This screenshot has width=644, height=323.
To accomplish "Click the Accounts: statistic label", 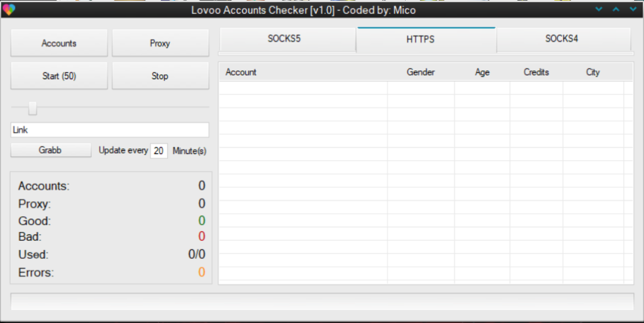I will click(44, 186).
